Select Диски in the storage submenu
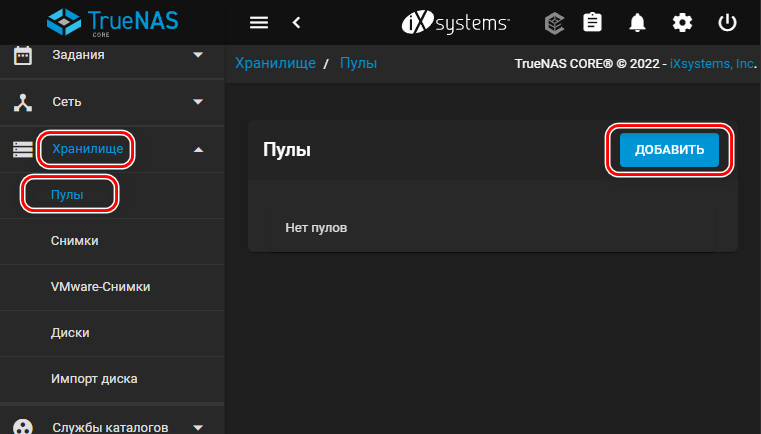 click(70, 333)
